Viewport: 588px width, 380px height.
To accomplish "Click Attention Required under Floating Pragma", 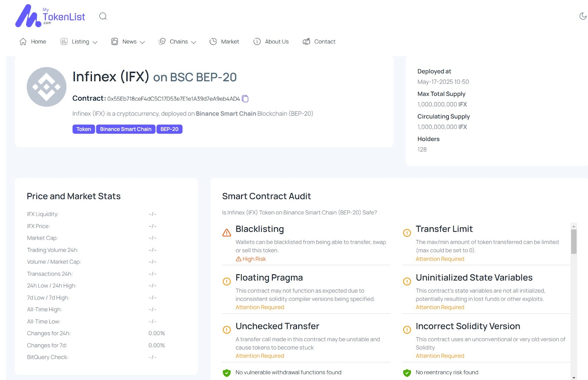I will [x=260, y=307].
